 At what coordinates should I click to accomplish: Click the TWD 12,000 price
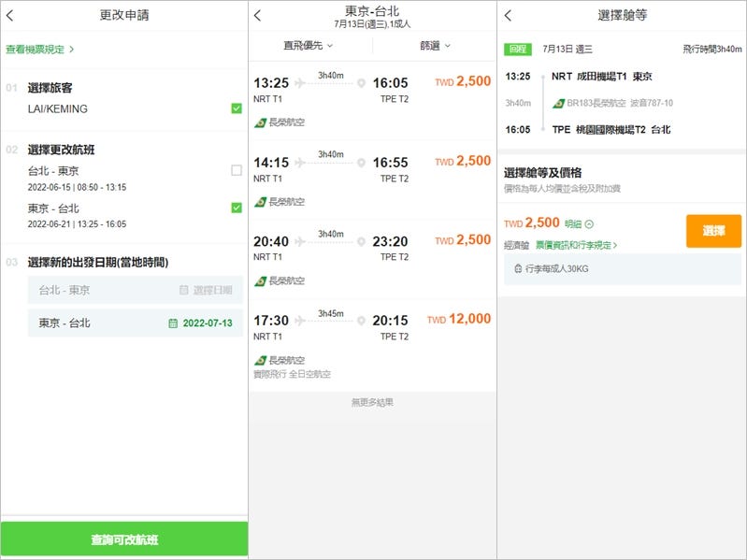tap(459, 319)
